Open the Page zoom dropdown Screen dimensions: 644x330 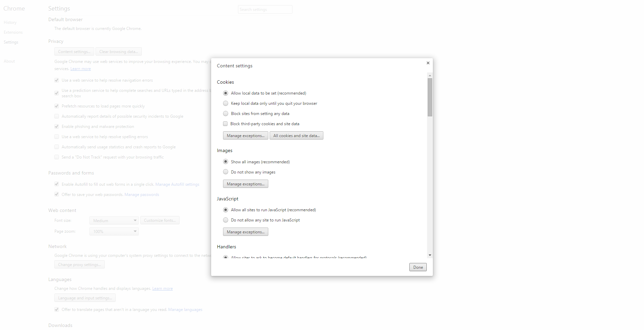click(114, 231)
